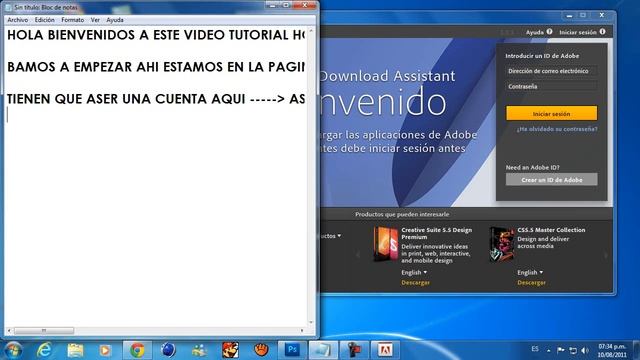Click the Notepad vertical scroll down arrow
This screenshot has width=640, height=360.
[311, 322]
